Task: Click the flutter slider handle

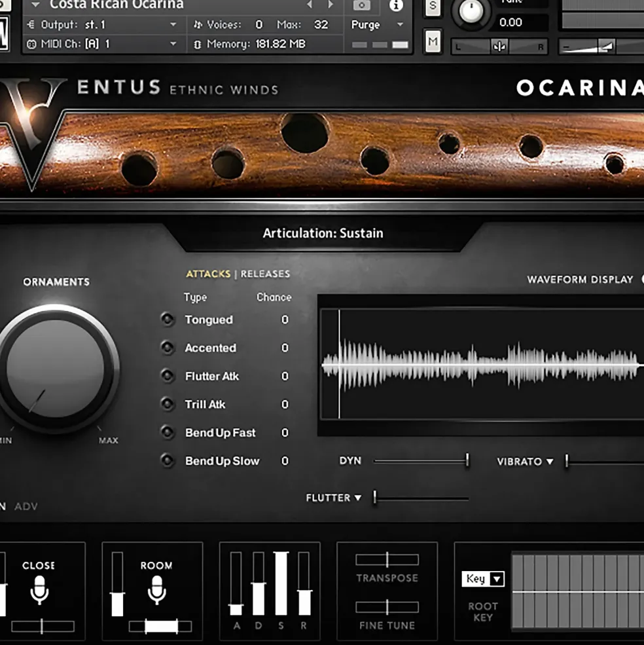Action: coord(374,497)
